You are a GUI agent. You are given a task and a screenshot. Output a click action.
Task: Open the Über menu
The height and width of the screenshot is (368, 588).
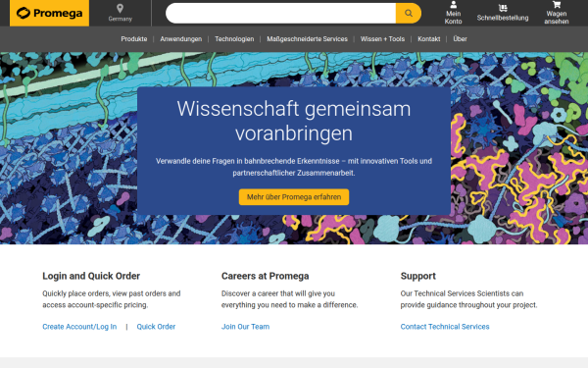[461, 39]
